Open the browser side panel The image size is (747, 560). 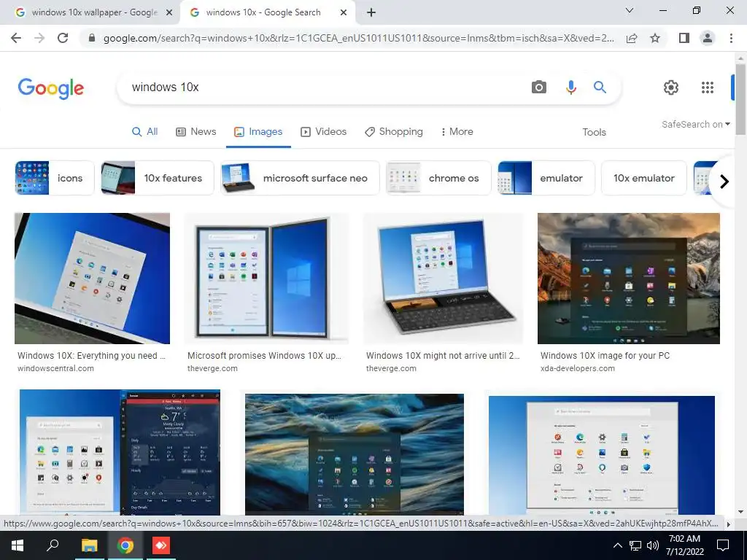click(684, 38)
